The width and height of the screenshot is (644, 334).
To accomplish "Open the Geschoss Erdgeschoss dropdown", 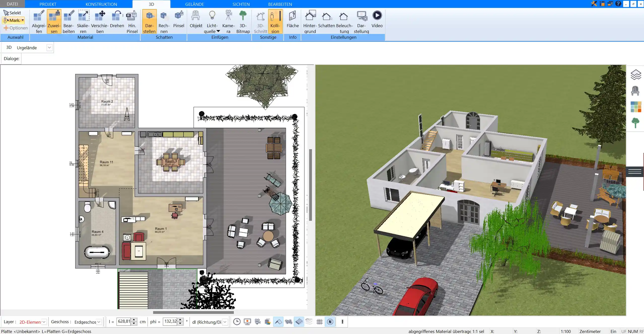I will coord(99,322).
